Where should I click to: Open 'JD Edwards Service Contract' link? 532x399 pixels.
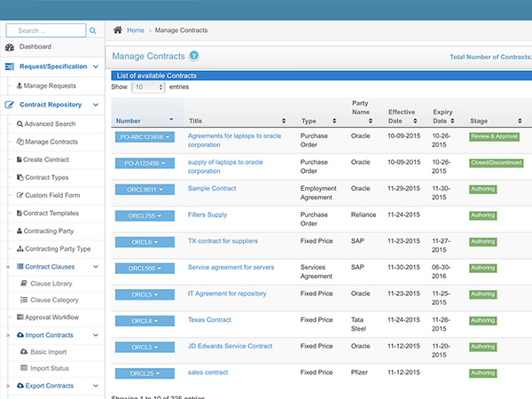click(x=230, y=346)
